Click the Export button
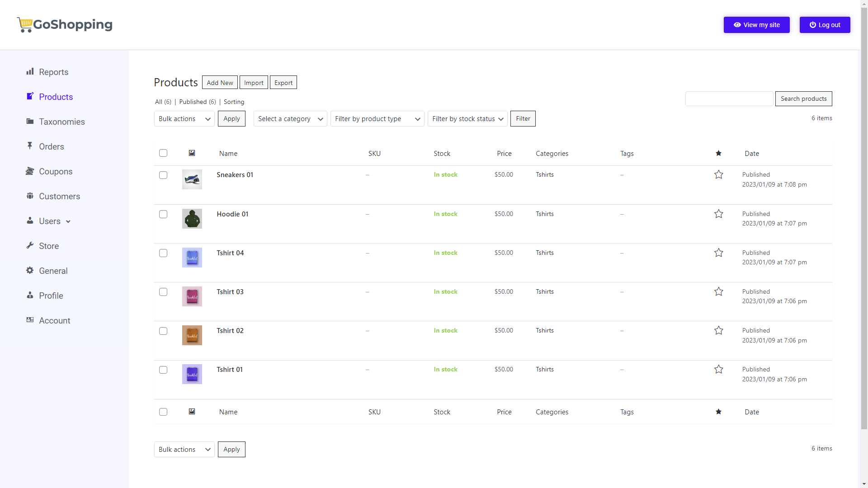Image resolution: width=868 pixels, height=488 pixels. coord(283,82)
